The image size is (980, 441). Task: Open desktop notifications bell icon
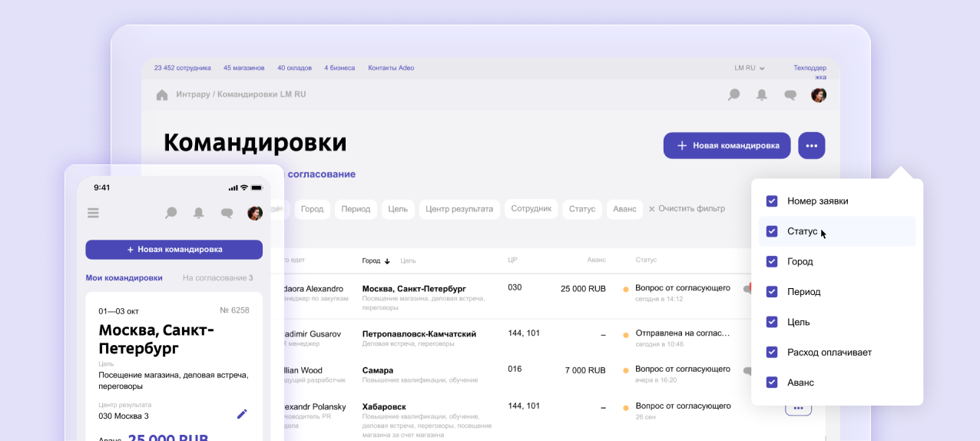click(762, 95)
